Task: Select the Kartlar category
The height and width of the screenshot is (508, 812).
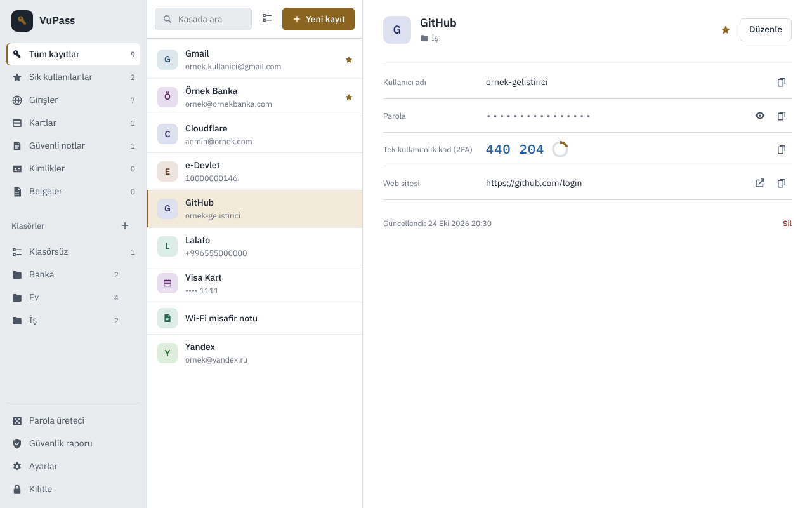Action: [x=74, y=123]
